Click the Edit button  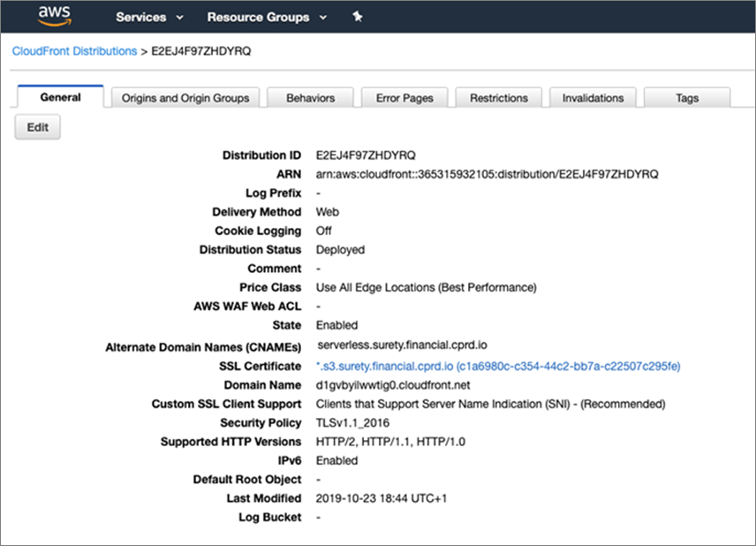click(x=37, y=126)
